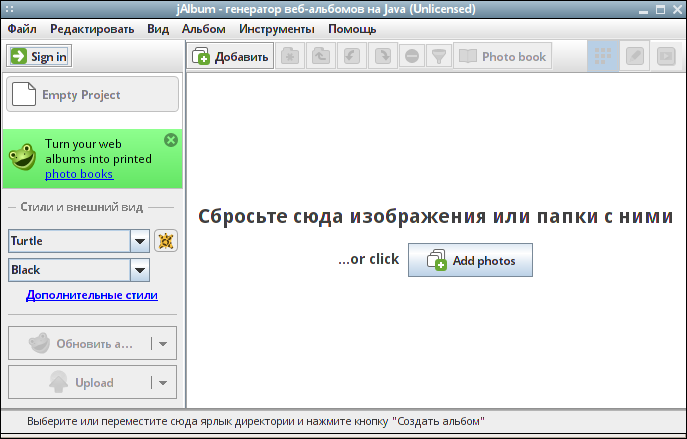
Task: Open the Turtle skin dropdown
Action: tap(140, 241)
